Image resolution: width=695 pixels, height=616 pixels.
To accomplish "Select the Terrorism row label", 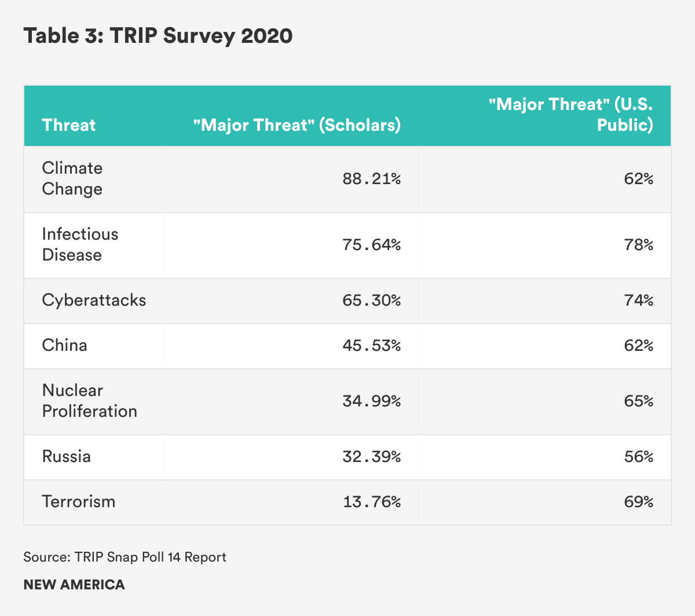I will [79, 501].
